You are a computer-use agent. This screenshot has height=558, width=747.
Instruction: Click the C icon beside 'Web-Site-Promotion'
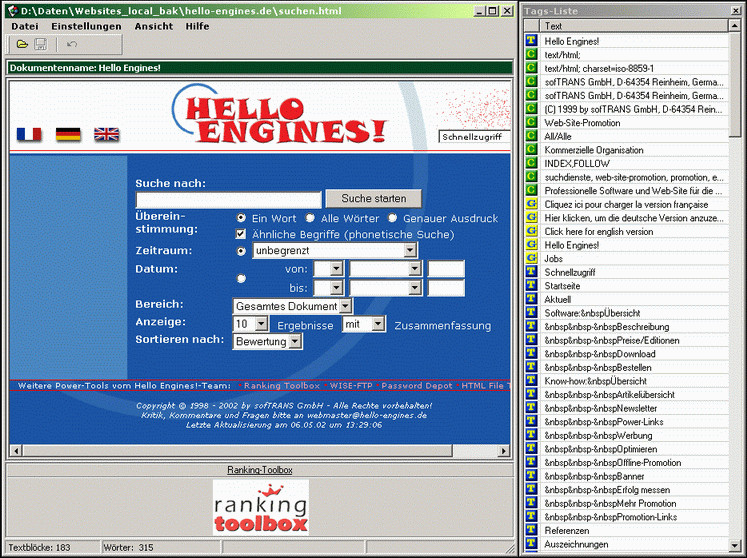[531, 122]
